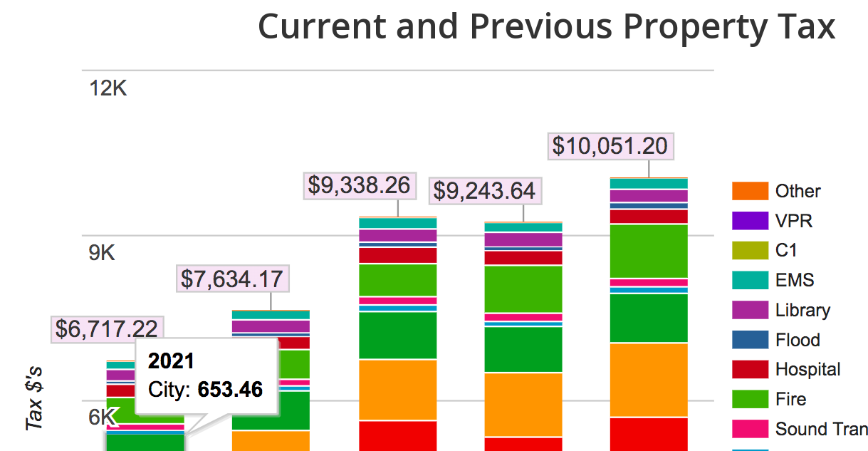
Task: Click purple Library segment in $10,051.20 bar
Action: pyautogui.click(x=649, y=196)
